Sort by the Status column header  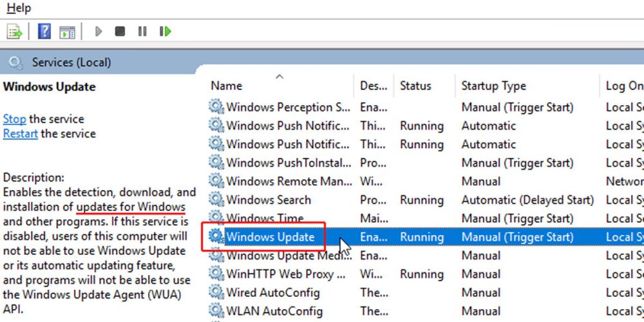point(415,86)
